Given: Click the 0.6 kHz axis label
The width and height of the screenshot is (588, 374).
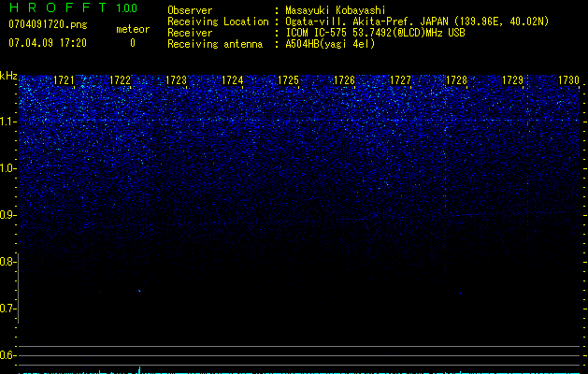Looking at the screenshot, I should (7, 355).
